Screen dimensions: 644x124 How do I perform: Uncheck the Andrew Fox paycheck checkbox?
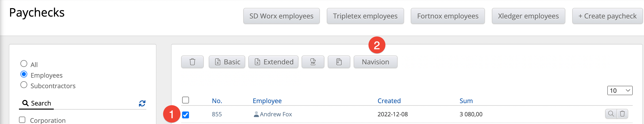(x=185, y=115)
